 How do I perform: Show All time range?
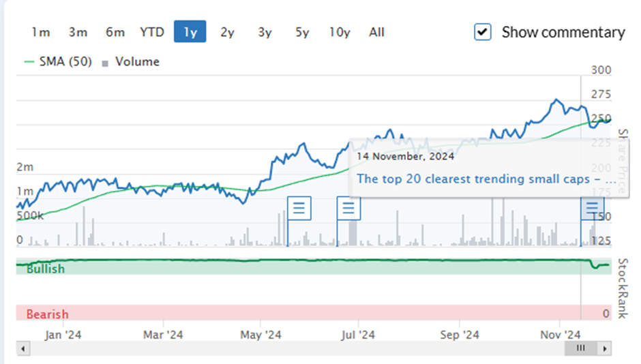tap(376, 32)
